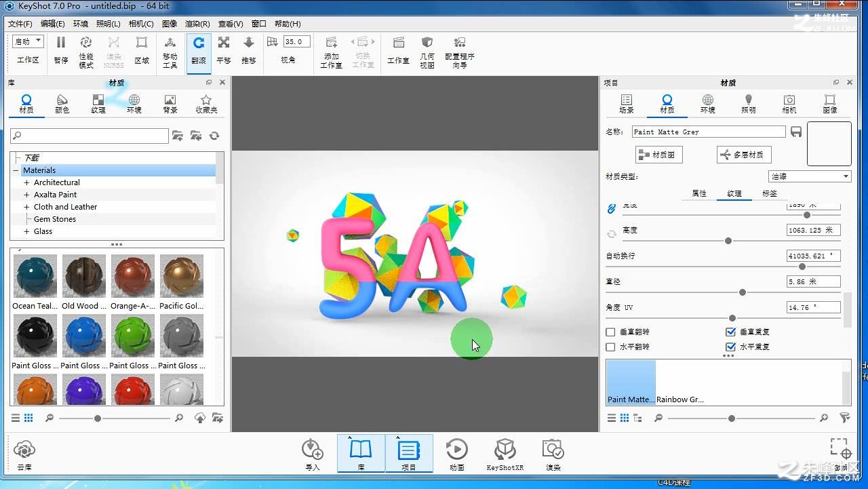Screen dimensions: 868x489
Task: Select the 平移 pan camera tool
Action: [224, 50]
